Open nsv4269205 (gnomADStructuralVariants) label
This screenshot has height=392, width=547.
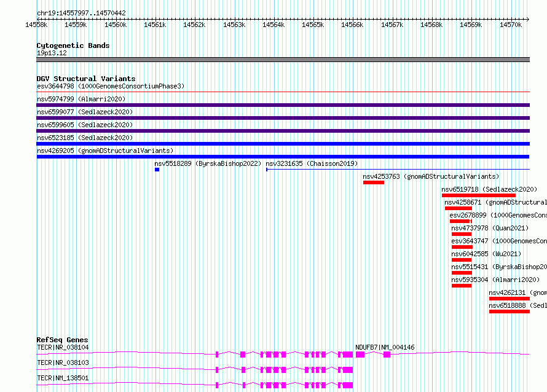pos(105,151)
